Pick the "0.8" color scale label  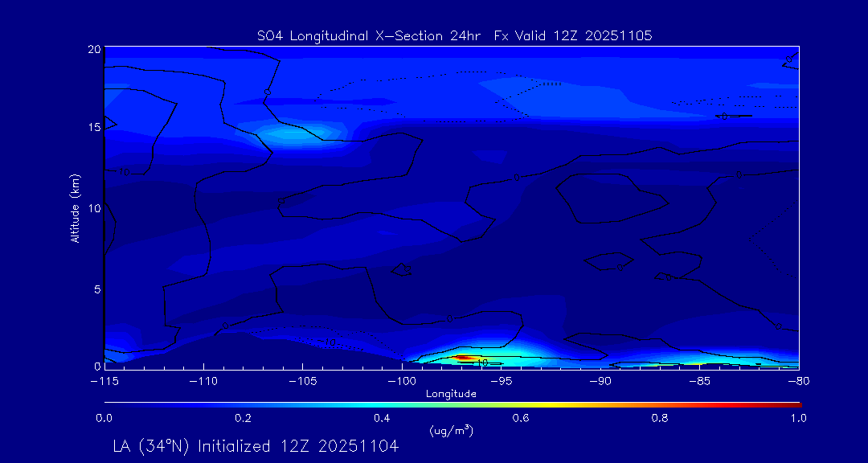(x=660, y=418)
